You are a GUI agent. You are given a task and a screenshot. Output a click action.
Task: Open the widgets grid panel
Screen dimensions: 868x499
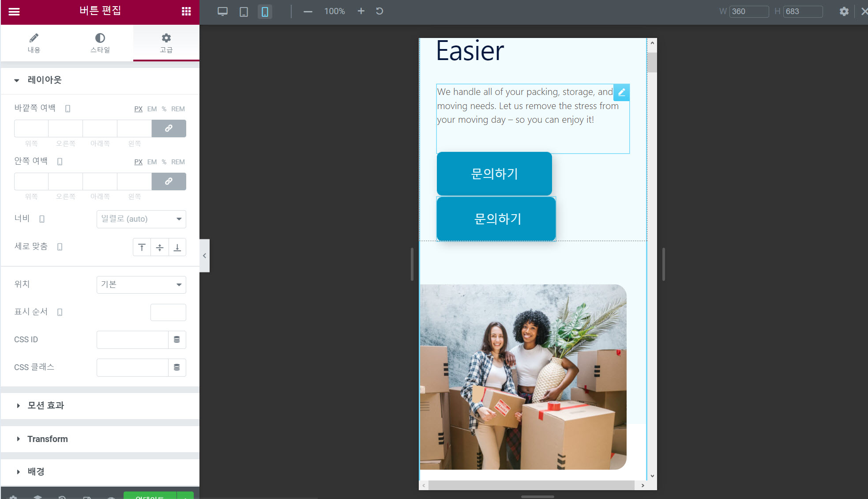[x=186, y=11]
